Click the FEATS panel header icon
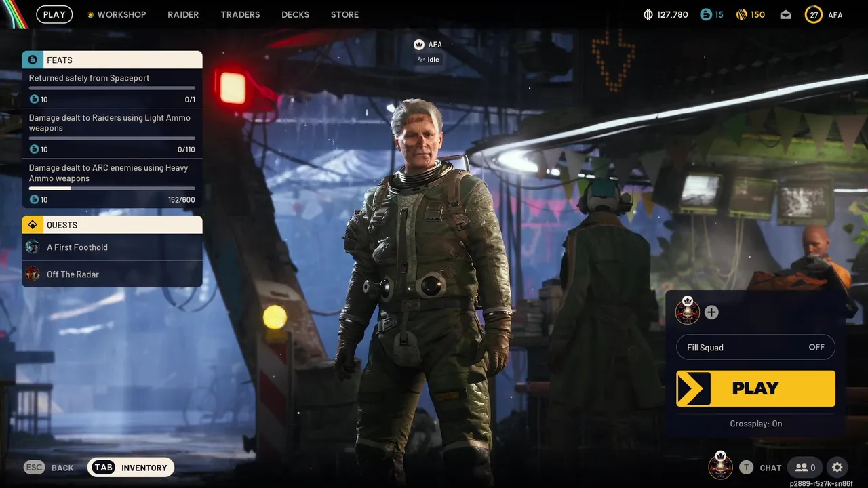868x488 pixels. (33, 60)
